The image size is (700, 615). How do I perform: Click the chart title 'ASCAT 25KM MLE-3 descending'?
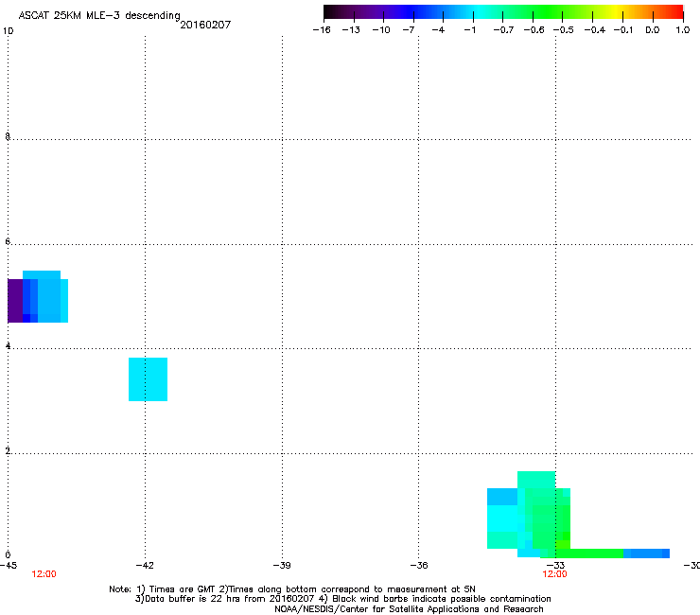pyautogui.click(x=99, y=15)
